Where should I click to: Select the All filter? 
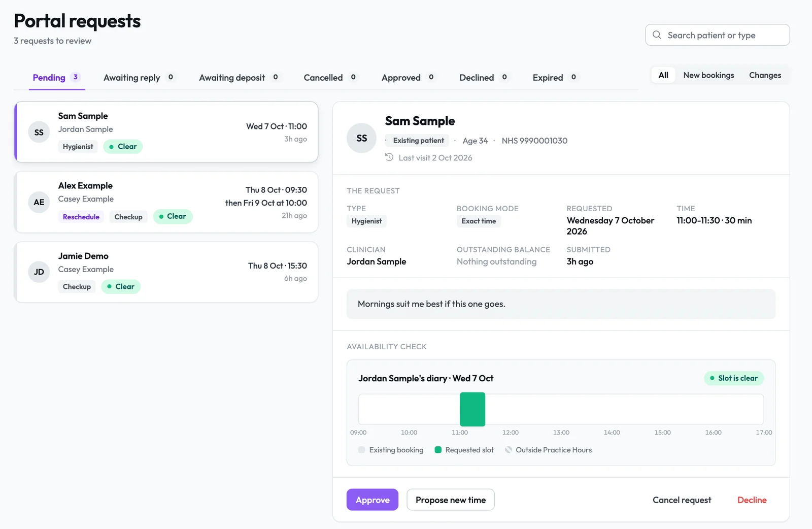pos(663,75)
